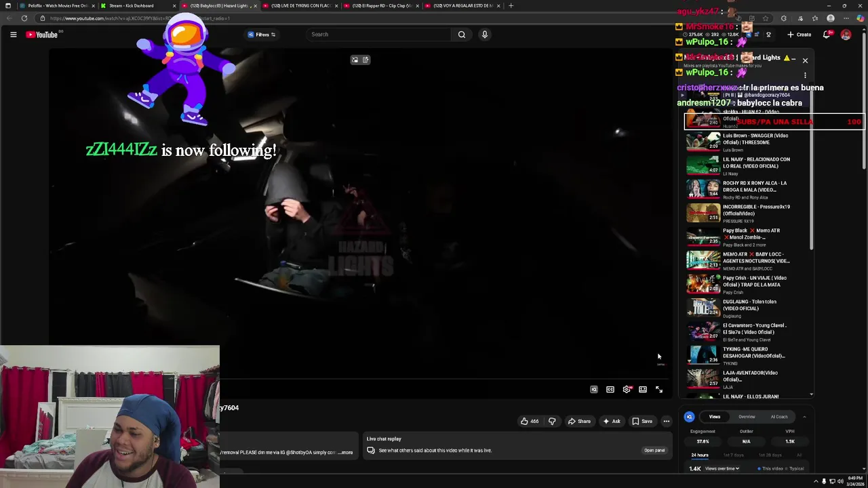Start voice search with microphone icon

pos(484,35)
